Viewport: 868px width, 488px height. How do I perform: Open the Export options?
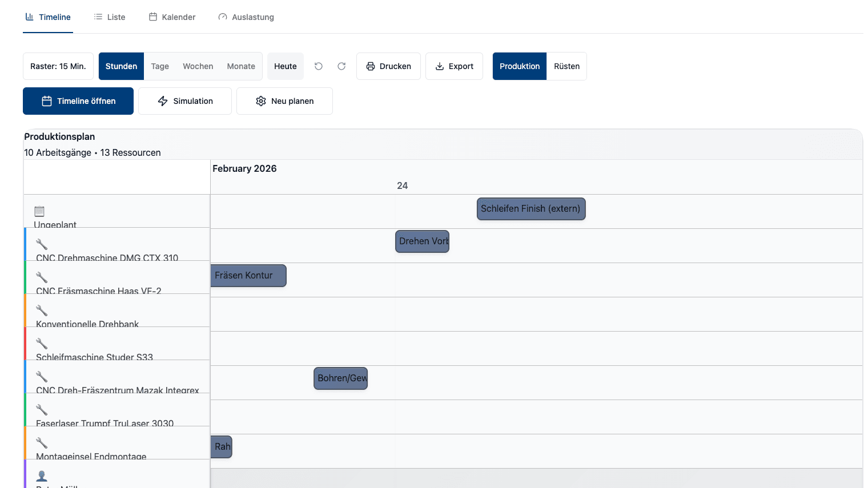pos(454,66)
